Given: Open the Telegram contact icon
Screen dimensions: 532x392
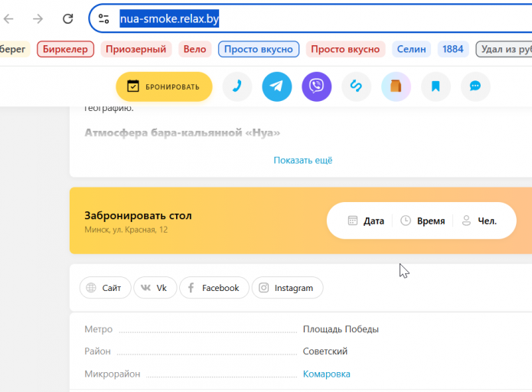Looking at the screenshot, I should (x=277, y=87).
